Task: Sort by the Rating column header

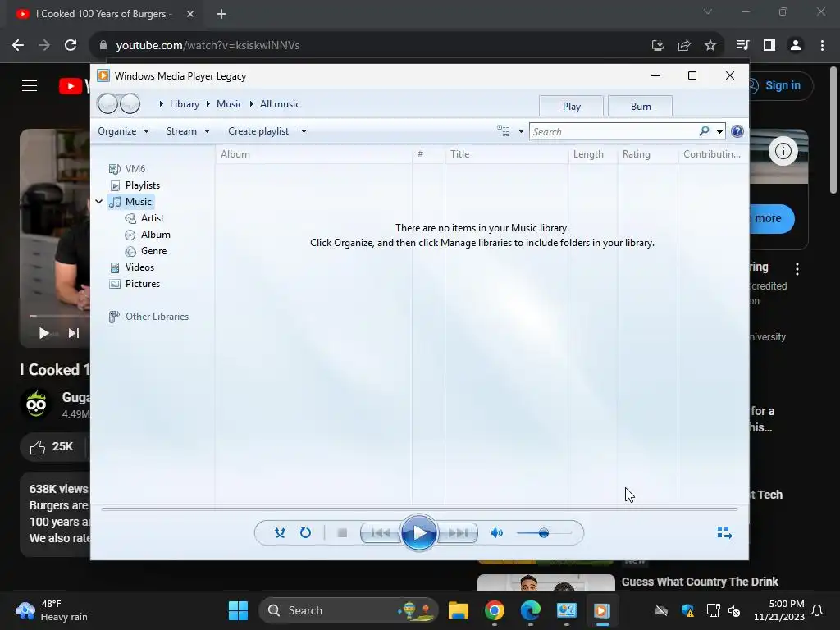Action: coord(648,154)
